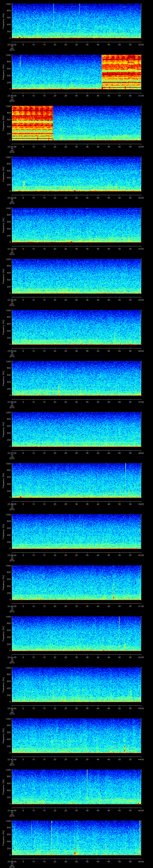Select the spectrogram panel starting at 23:29:00
Image resolution: width=153 pixels, height=868 pixels.
point(76,21)
